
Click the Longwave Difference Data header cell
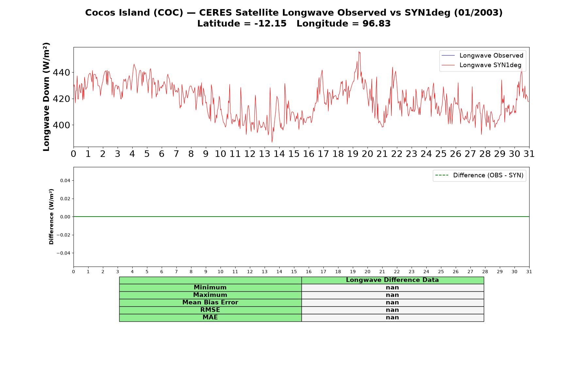pyautogui.click(x=392, y=280)
